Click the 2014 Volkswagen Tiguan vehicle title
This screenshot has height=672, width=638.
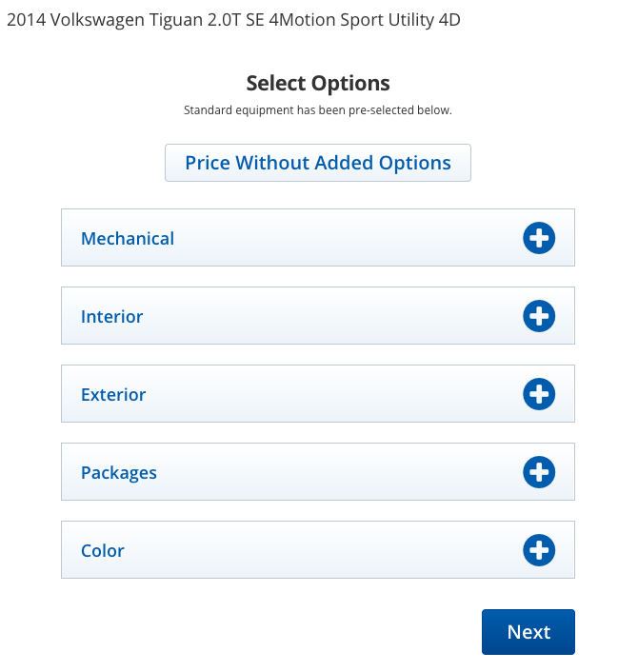(x=233, y=20)
